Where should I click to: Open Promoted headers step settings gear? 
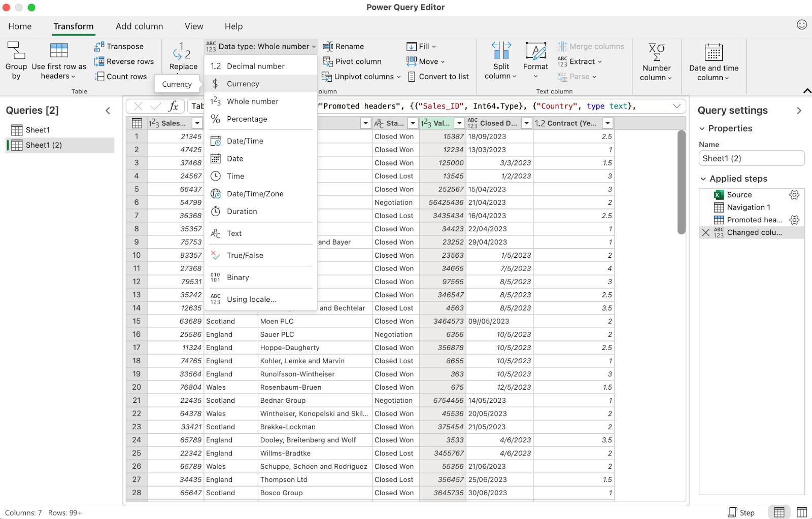[794, 220]
